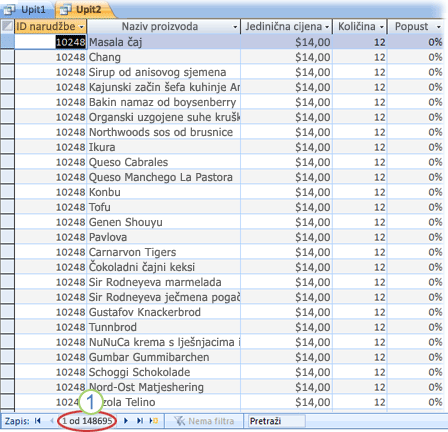Screen dimensions: 448x432
Task: Click the cell Chang
Action: (x=164, y=57)
